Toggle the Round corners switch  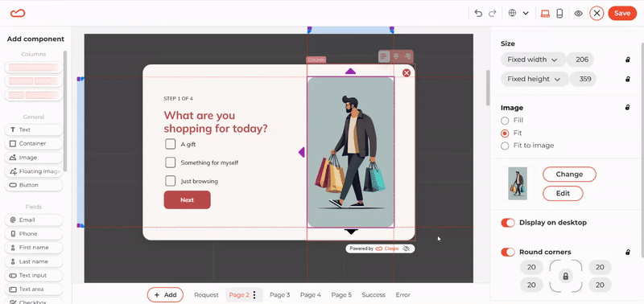(x=508, y=252)
